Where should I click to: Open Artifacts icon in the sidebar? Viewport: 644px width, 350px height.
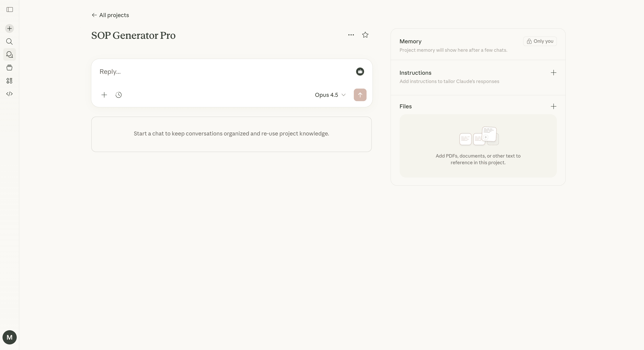coord(10,81)
